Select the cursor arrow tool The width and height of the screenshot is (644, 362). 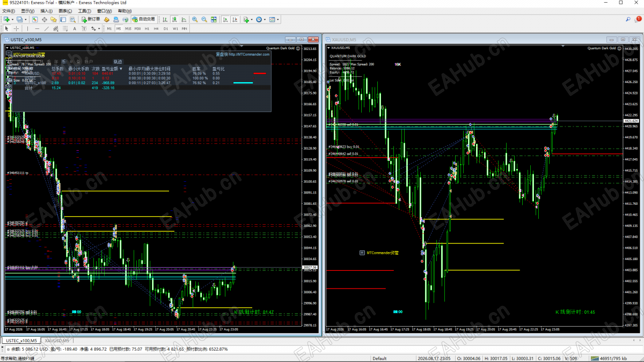[x=6, y=28]
